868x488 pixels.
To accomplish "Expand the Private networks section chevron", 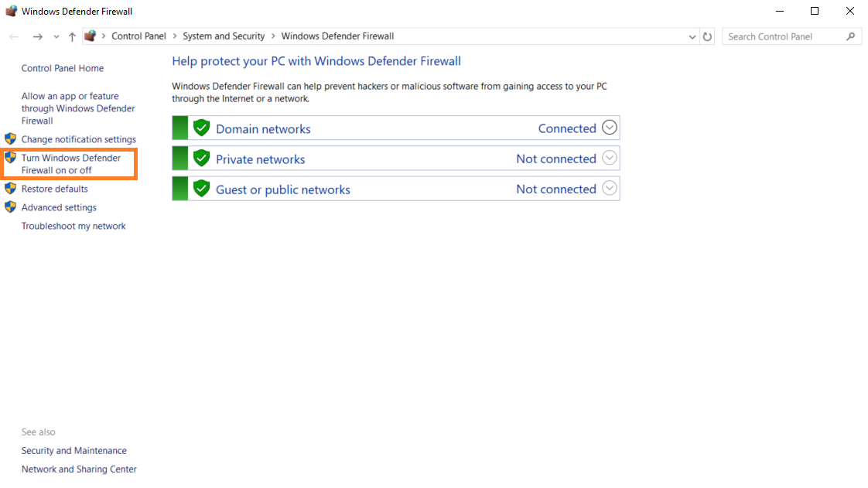I will (x=610, y=158).
